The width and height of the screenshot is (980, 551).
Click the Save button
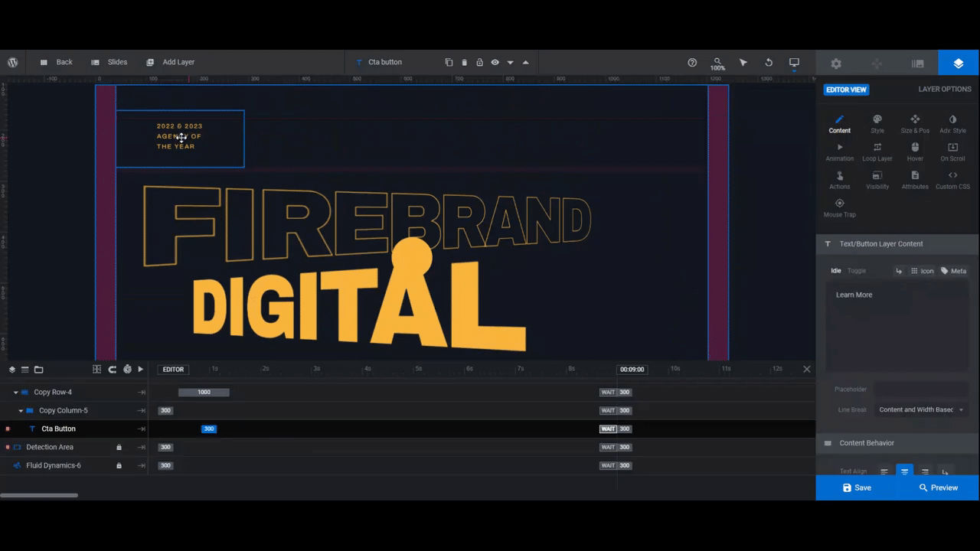857,487
